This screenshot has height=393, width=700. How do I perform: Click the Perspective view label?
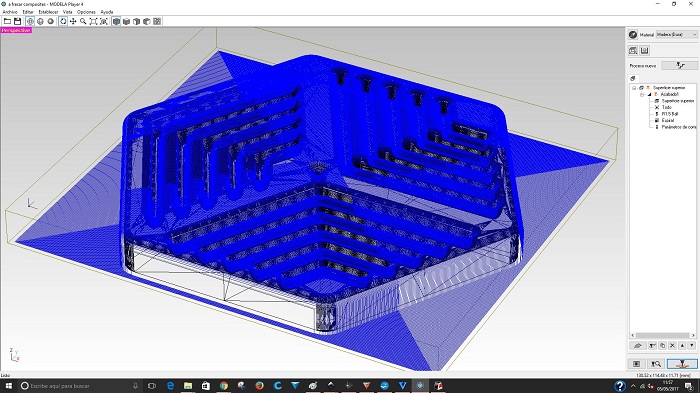coord(16,30)
